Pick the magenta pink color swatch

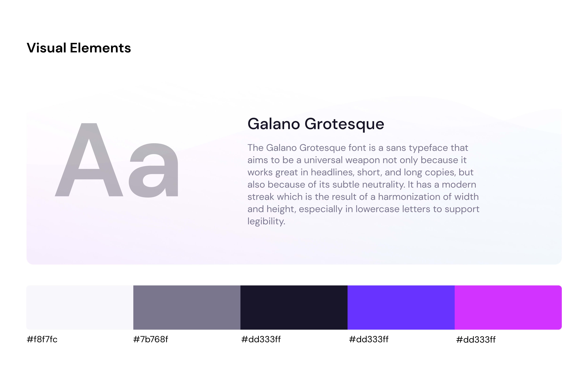508,308
